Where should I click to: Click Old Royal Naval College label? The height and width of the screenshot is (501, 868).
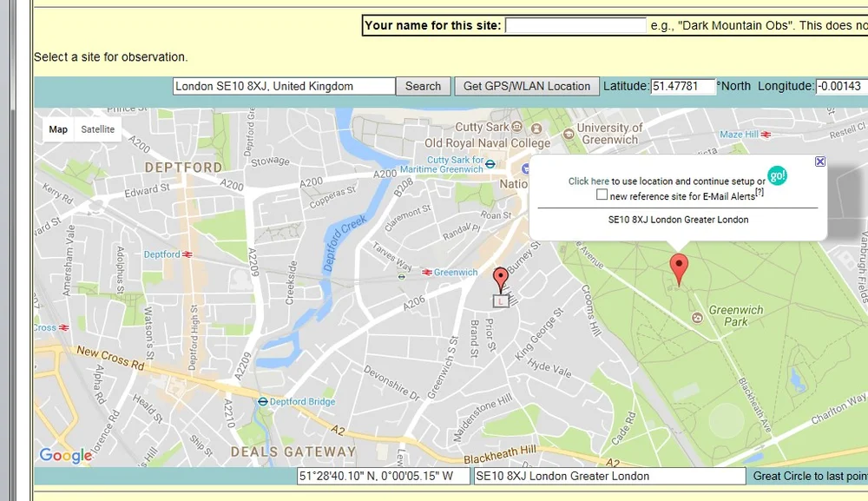(x=487, y=143)
